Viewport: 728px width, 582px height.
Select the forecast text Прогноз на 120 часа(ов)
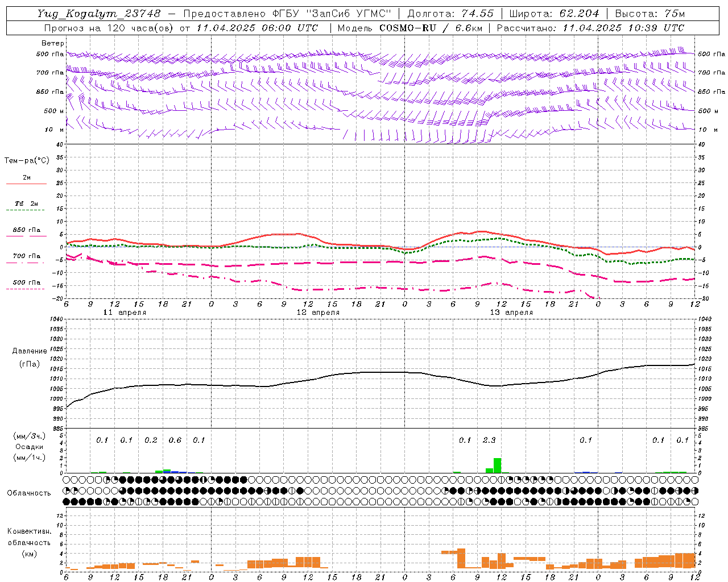point(109,28)
